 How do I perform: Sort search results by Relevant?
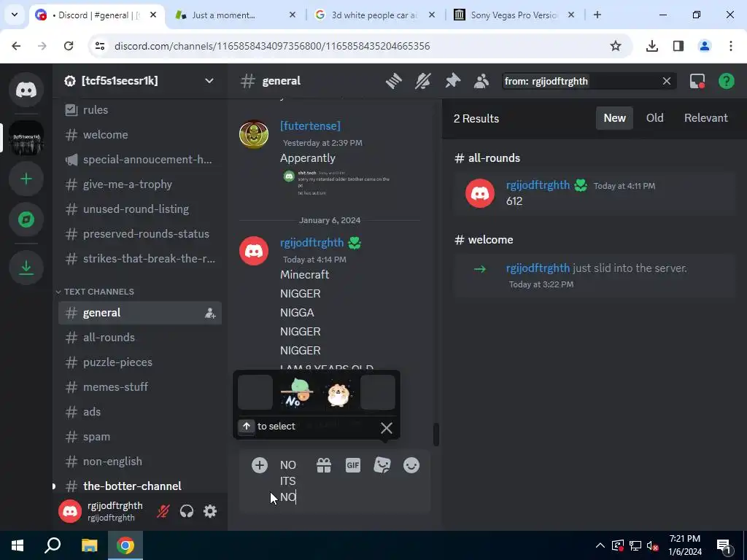(x=705, y=118)
